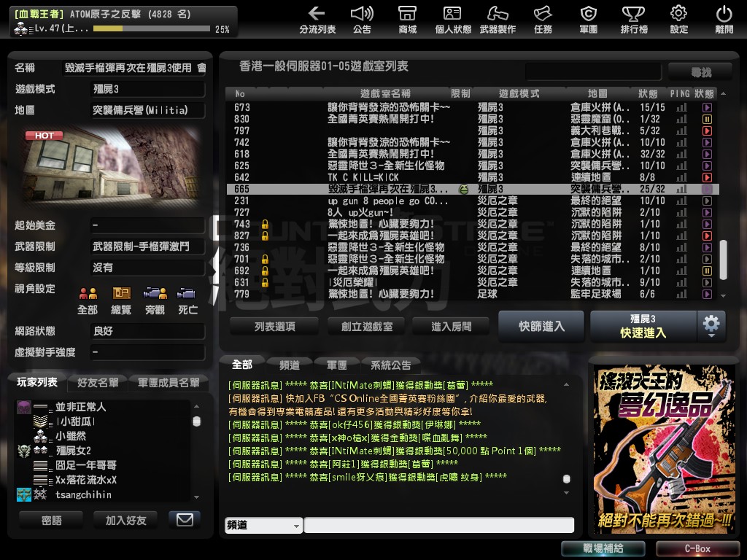Select the 旁觀 spectator view option
This screenshot has width=747, height=560.
point(155,300)
